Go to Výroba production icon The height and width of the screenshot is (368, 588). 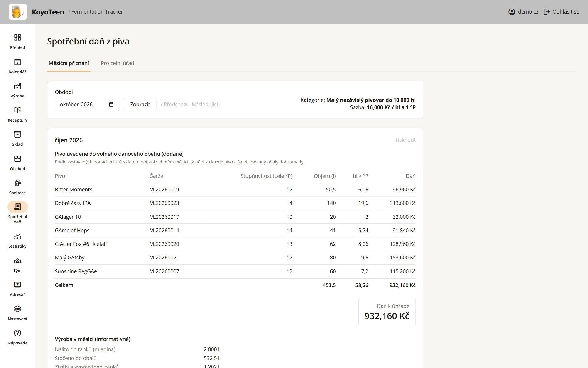pyautogui.click(x=17, y=86)
